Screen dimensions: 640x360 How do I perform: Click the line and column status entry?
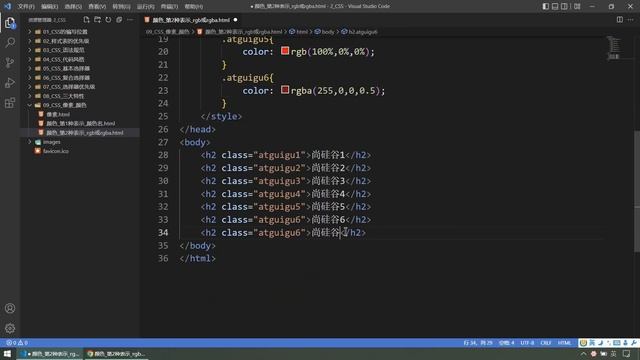coord(478,343)
